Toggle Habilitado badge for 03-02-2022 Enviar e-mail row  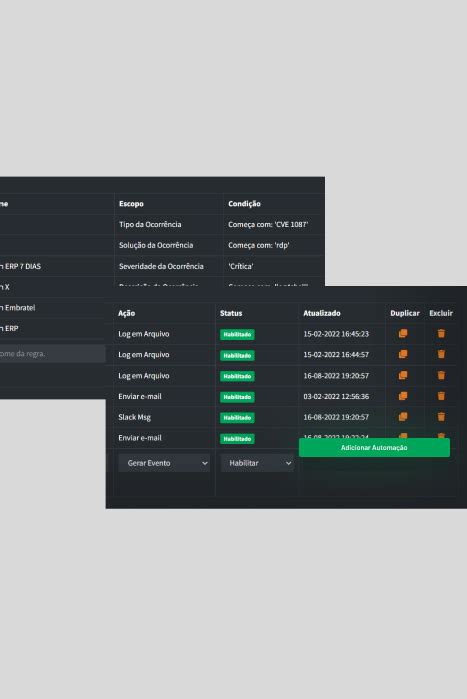click(x=237, y=397)
